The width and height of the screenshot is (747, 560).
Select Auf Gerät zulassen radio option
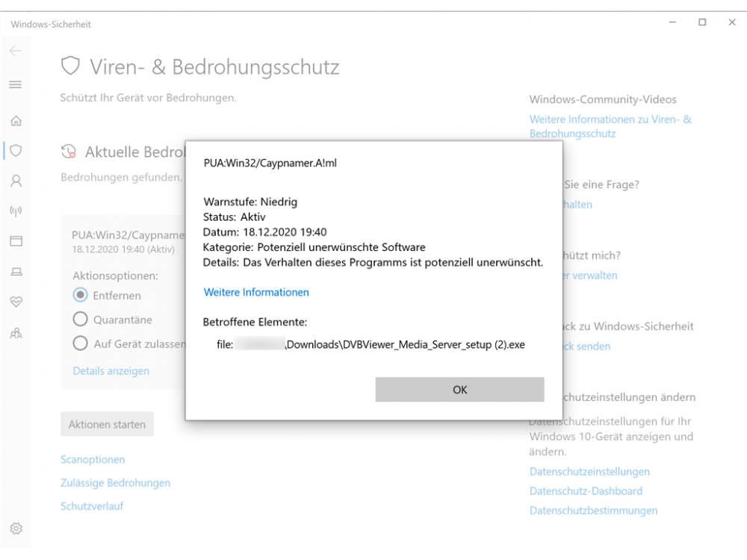coord(80,343)
